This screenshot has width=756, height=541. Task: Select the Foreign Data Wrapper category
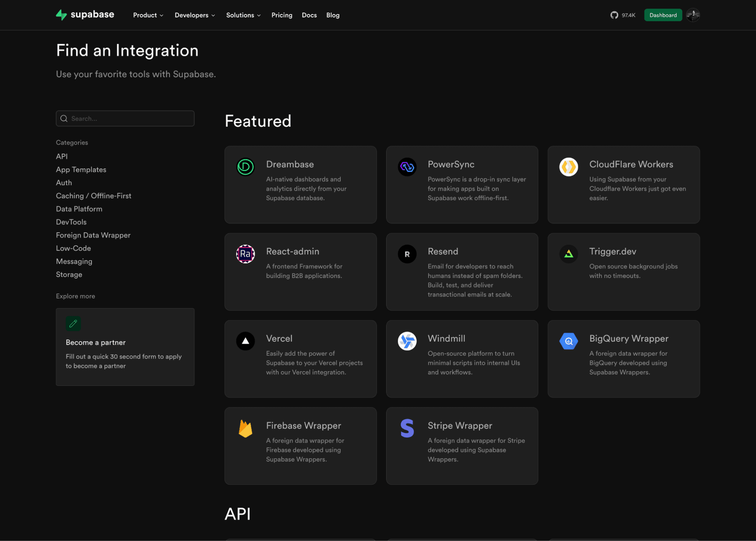pos(93,235)
